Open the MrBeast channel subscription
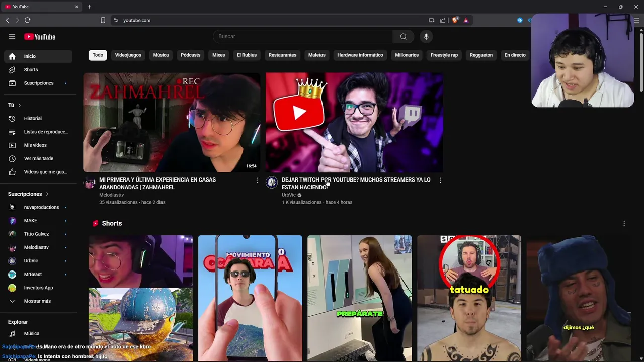The width and height of the screenshot is (644, 362). pos(38,274)
